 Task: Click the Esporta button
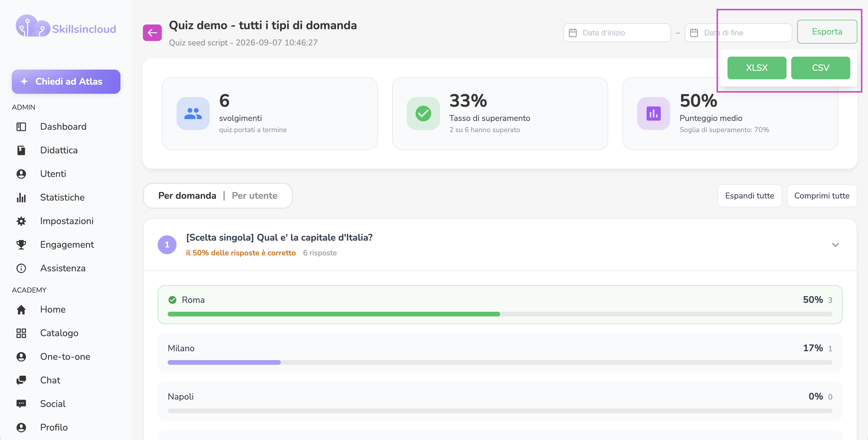[827, 32]
